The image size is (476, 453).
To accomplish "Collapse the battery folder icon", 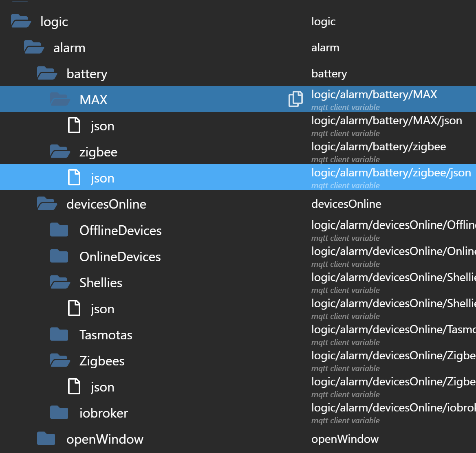I will click(47, 73).
